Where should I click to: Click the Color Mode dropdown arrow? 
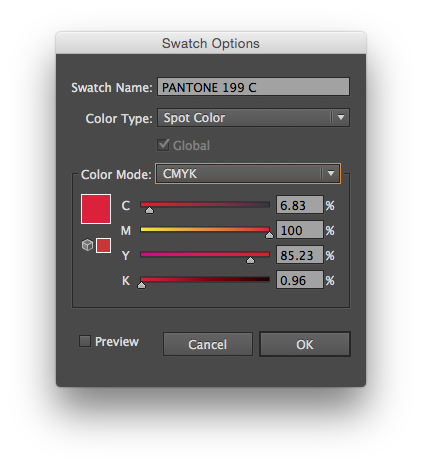click(331, 173)
